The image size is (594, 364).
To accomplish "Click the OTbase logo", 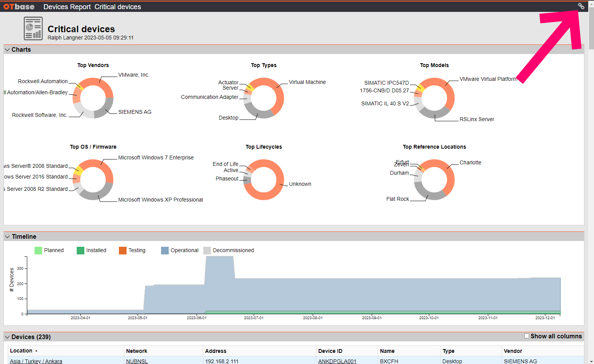I will tap(19, 7).
